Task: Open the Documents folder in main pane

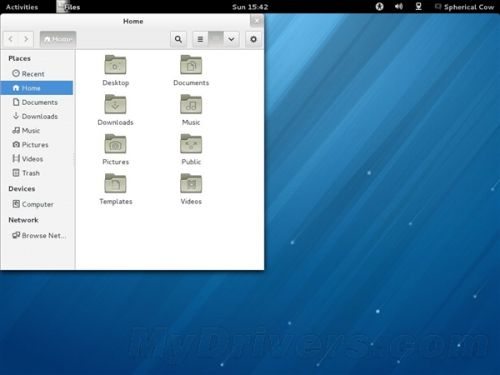Action: pyautogui.click(x=191, y=65)
